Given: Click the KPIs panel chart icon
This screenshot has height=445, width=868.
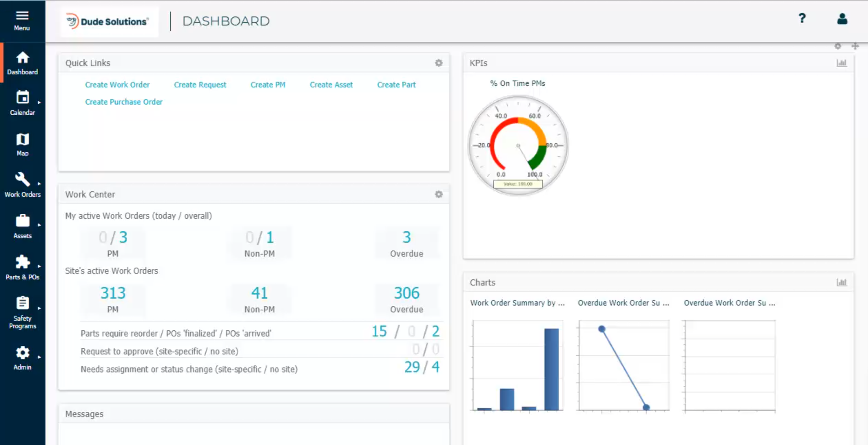Looking at the screenshot, I should [842, 63].
